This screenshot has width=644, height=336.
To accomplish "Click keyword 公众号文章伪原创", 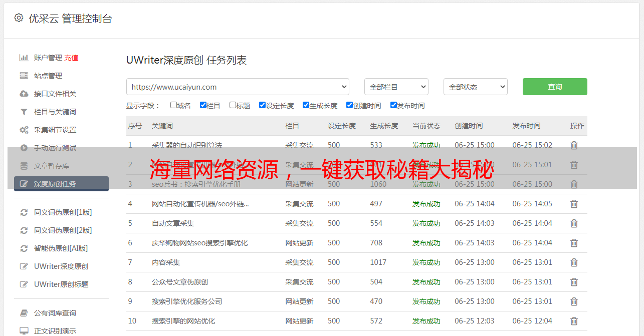I will [x=180, y=282].
